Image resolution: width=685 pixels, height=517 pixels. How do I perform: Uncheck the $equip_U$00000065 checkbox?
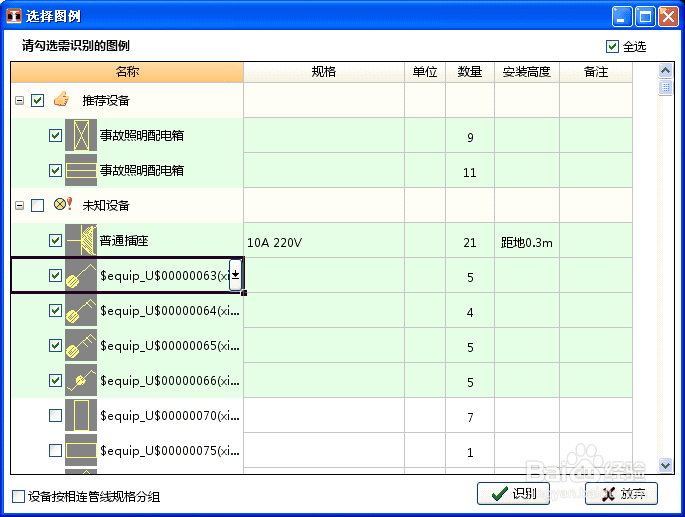pos(55,345)
